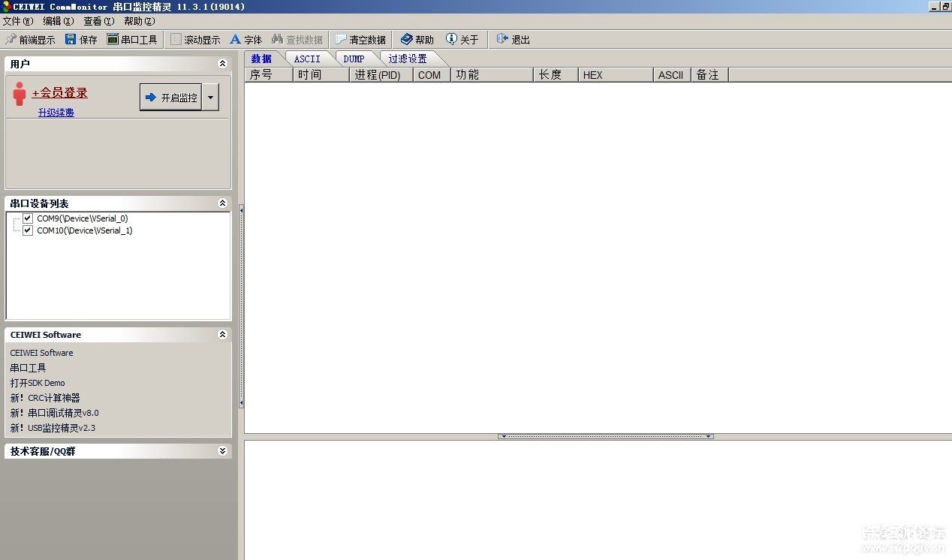Viewport: 952px width, 560px height.
Task: Sort by the 序号 column header
Action: 269,75
